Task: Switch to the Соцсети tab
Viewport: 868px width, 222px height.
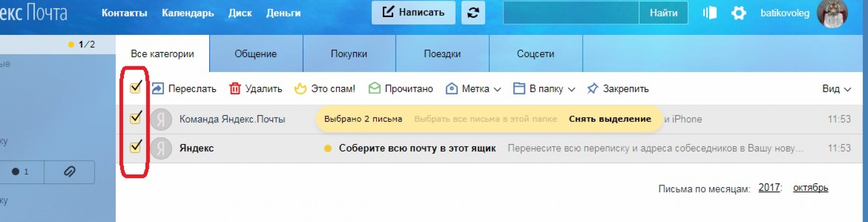Action: (x=536, y=54)
